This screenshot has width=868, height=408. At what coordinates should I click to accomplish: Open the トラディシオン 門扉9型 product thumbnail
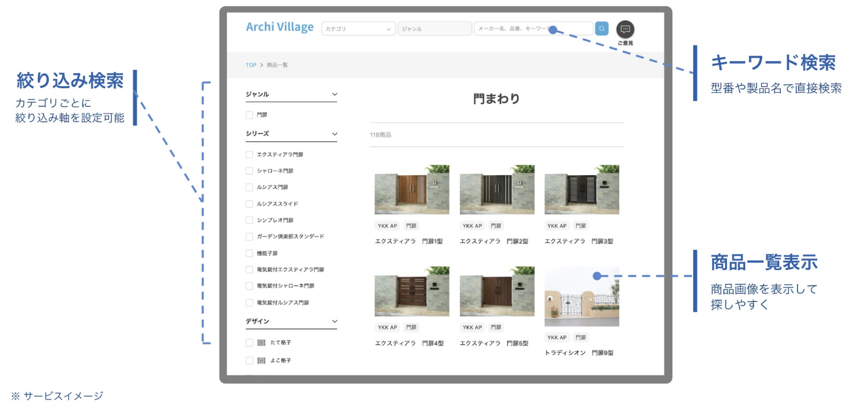coord(581,297)
